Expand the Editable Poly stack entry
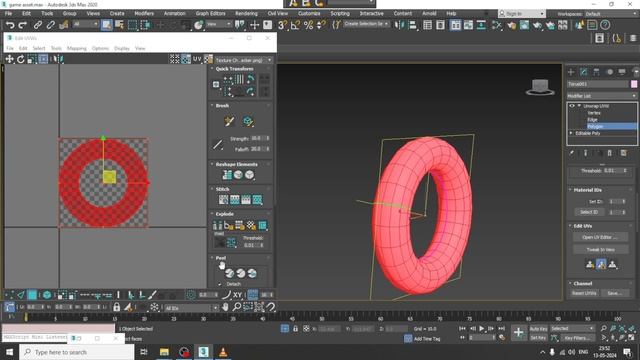This screenshot has height=360, width=640. point(571,133)
